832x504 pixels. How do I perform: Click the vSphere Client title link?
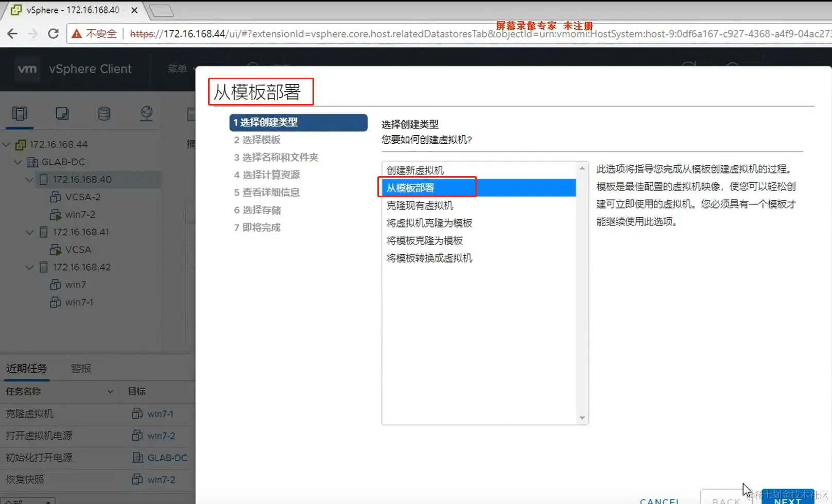(90, 69)
